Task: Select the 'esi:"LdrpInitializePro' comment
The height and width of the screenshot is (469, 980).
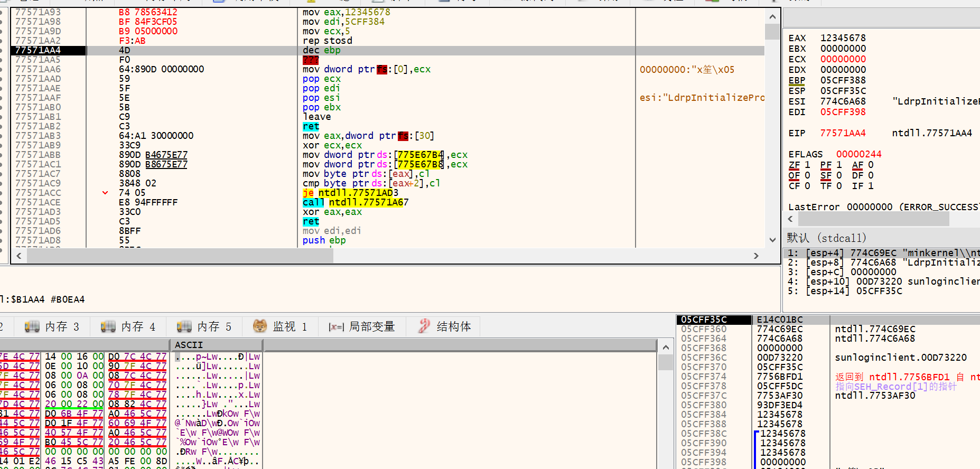Action: (x=702, y=98)
